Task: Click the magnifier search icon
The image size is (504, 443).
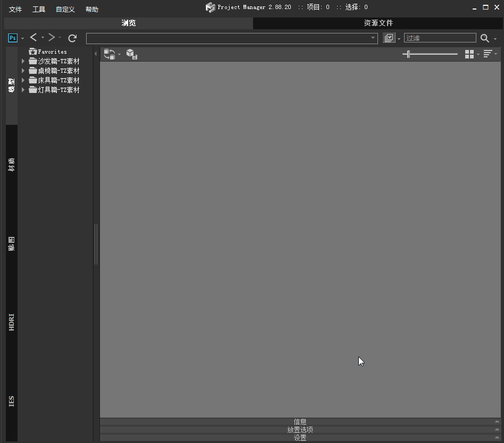Action: point(485,38)
